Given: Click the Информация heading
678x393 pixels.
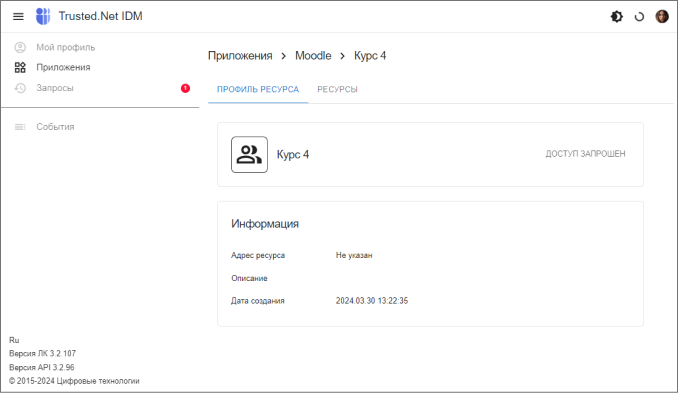Looking at the screenshot, I should (265, 224).
